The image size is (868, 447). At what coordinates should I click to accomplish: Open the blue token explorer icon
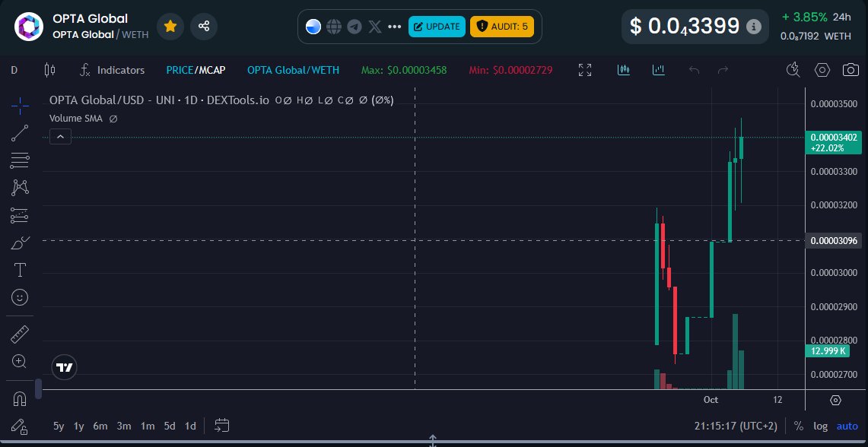pos(313,27)
